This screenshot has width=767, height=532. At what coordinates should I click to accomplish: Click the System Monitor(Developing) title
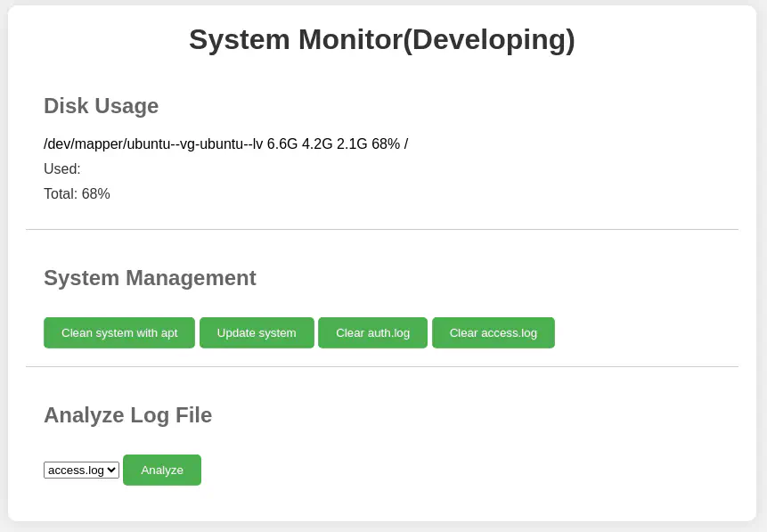click(x=381, y=40)
